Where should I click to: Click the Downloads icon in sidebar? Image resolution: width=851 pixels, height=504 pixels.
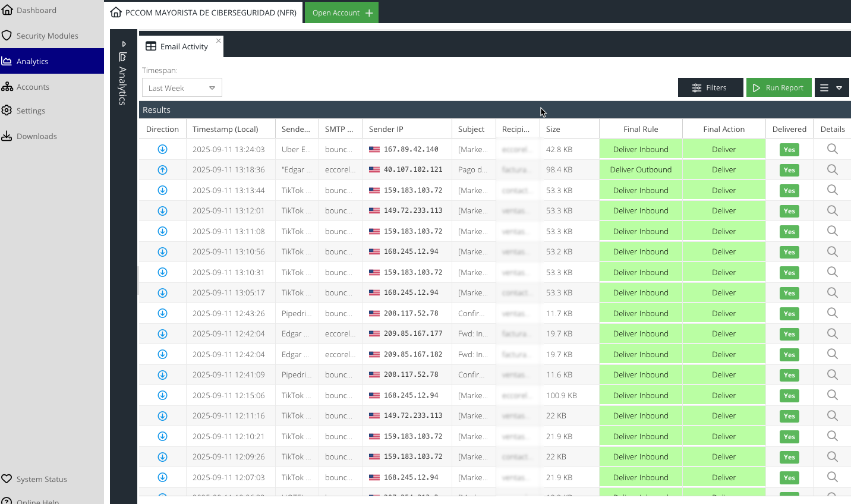tap(7, 136)
